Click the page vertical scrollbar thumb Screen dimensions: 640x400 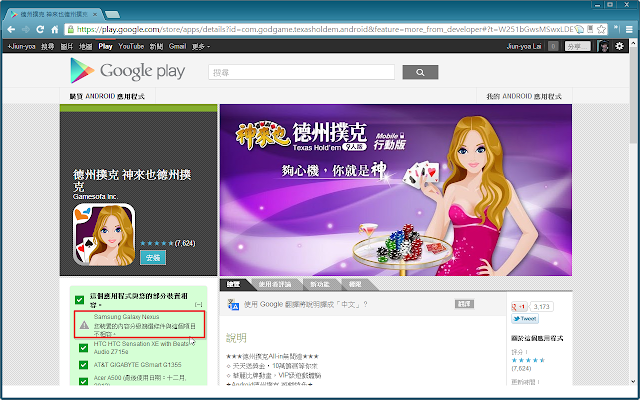[633, 96]
